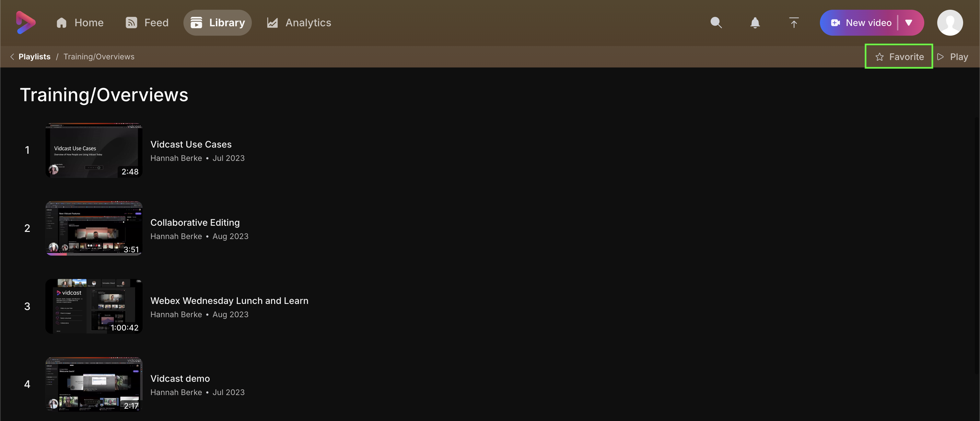The height and width of the screenshot is (421, 980).
Task: Click the 1:00:42 duration badge
Action: click(x=124, y=327)
